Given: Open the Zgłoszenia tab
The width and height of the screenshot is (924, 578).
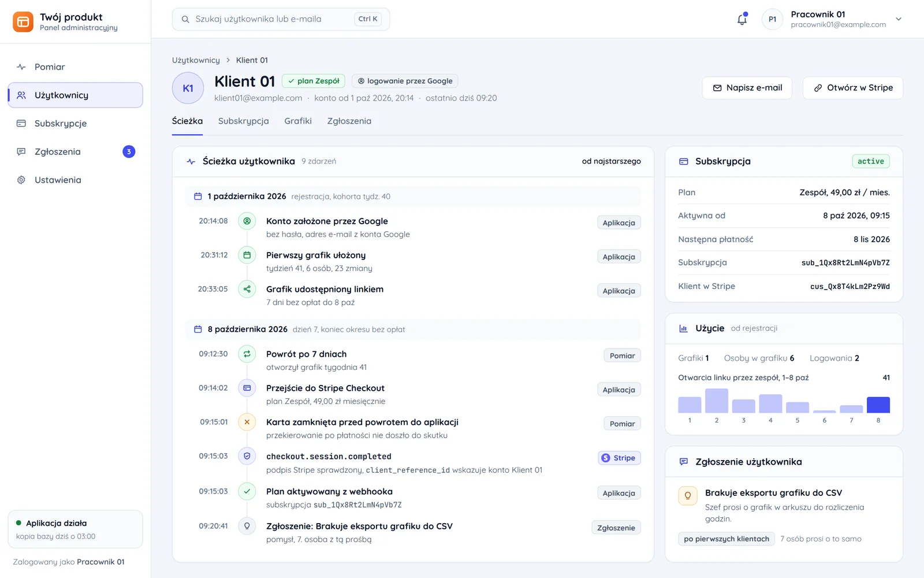Looking at the screenshot, I should [349, 121].
